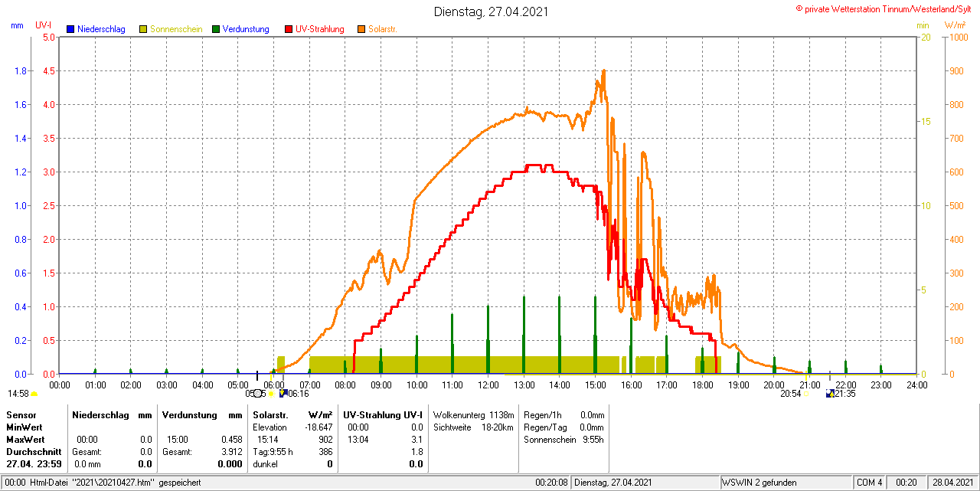
Task: Click the Sonnenschein legend label
Action: (x=176, y=29)
